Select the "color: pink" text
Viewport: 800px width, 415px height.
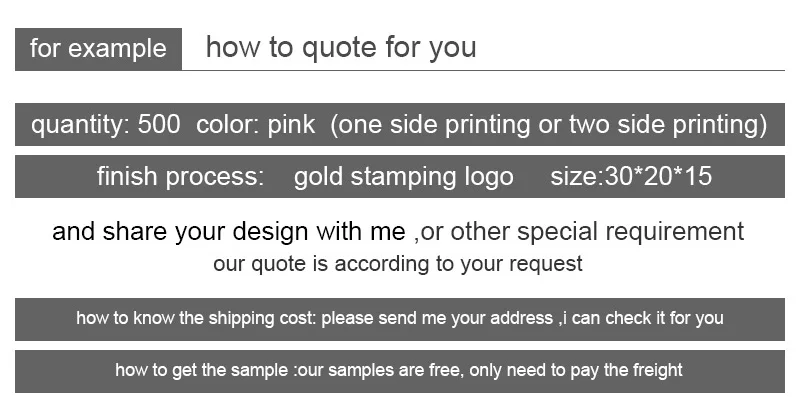[x=256, y=125]
